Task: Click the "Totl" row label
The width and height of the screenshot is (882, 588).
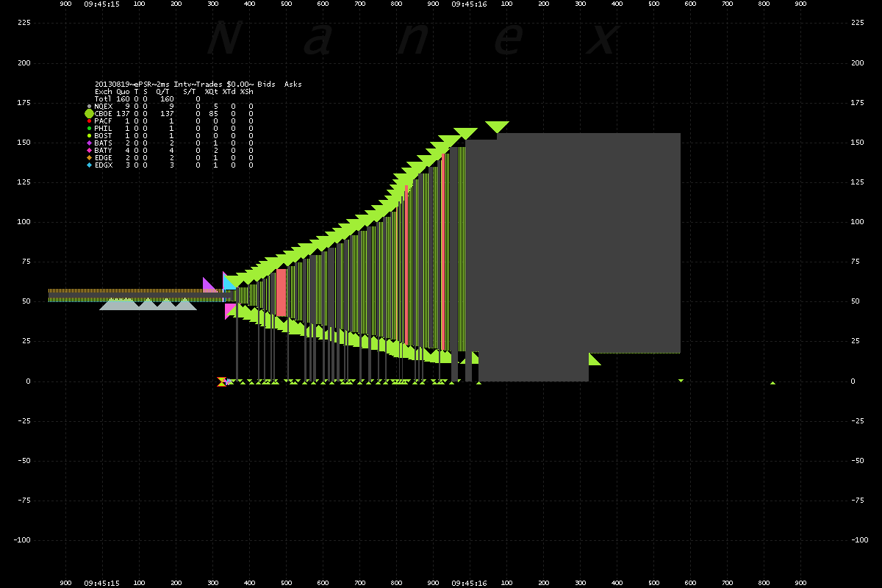Action: click(104, 99)
